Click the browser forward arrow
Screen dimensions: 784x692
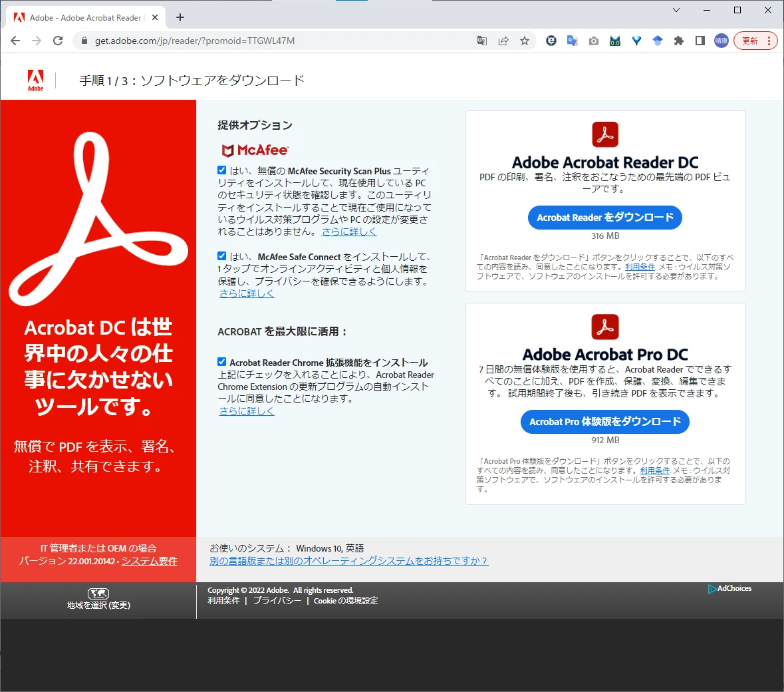click(37, 41)
